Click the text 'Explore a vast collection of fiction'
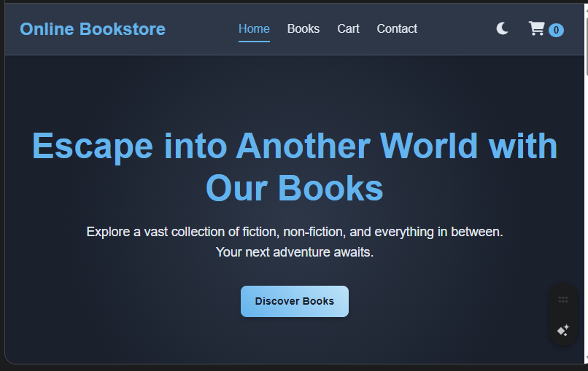The width and height of the screenshot is (588, 371). tap(183, 232)
